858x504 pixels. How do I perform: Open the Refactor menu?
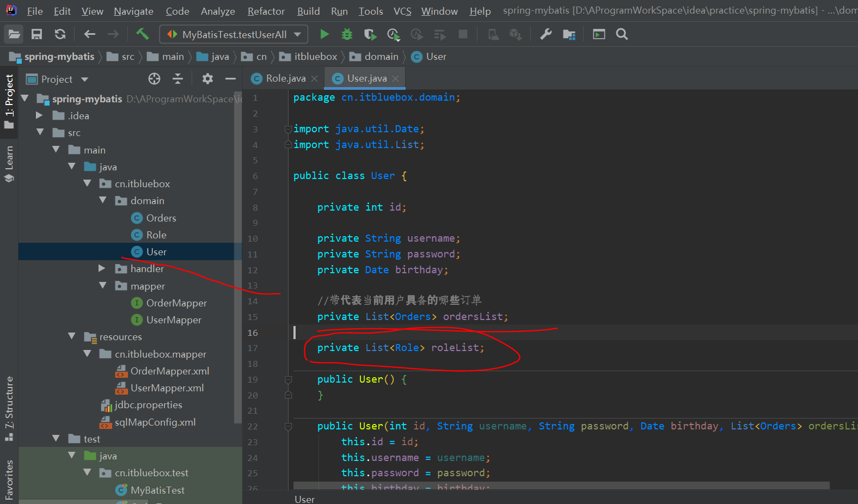pyautogui.click(x=266, y=11)
